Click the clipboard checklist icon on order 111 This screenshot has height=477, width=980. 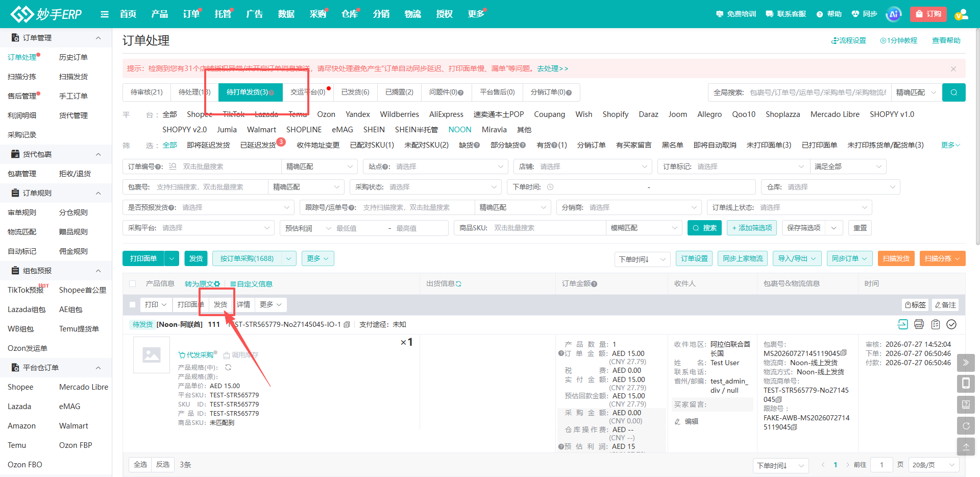point(935,324)
